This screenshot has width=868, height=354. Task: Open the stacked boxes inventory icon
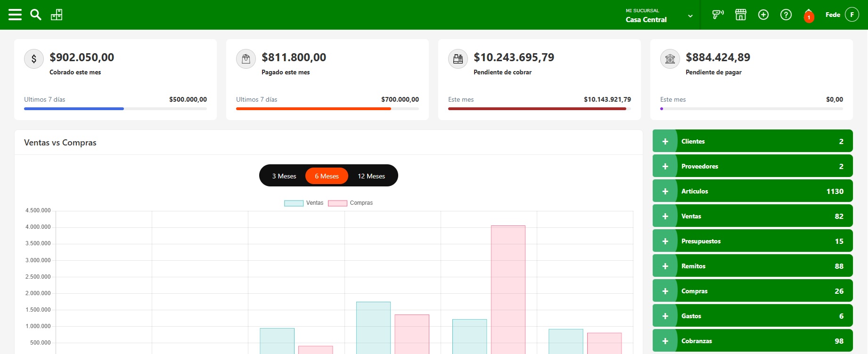click(57, 15)
